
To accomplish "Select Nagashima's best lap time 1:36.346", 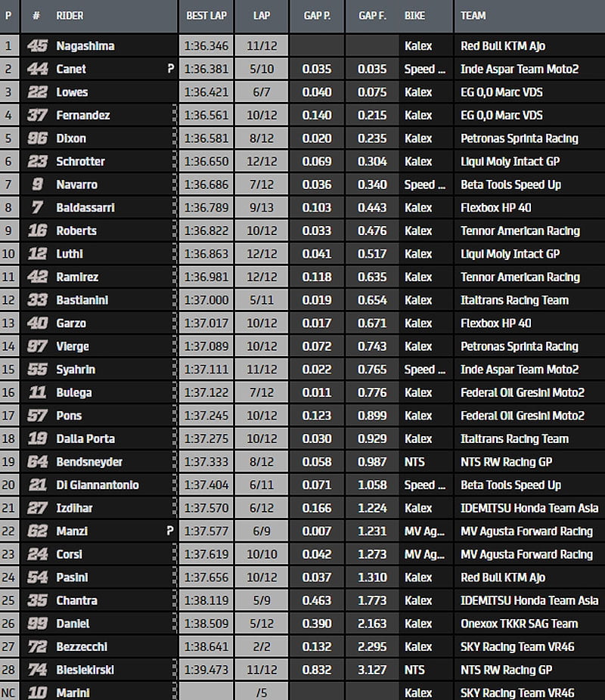I will pyautogui.click(x=206, y=46).
